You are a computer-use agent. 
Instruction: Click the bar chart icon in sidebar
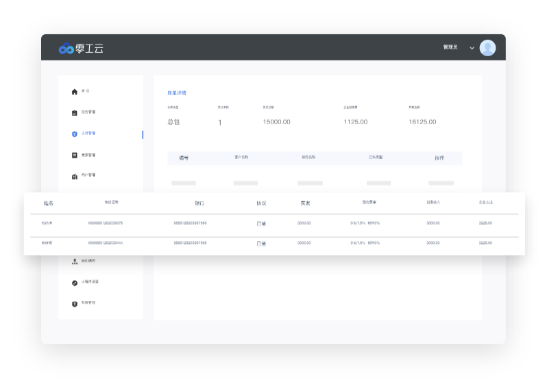tap(75, 176)
